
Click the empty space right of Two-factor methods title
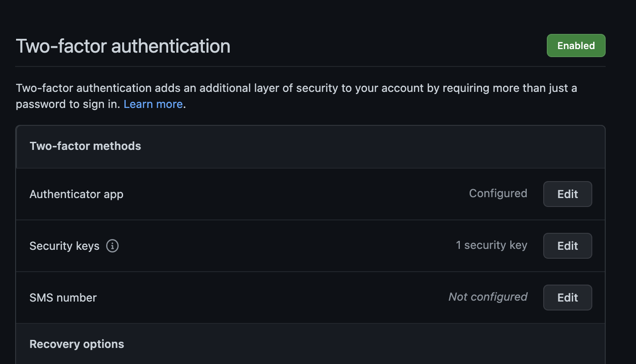[x=357, y=146]
